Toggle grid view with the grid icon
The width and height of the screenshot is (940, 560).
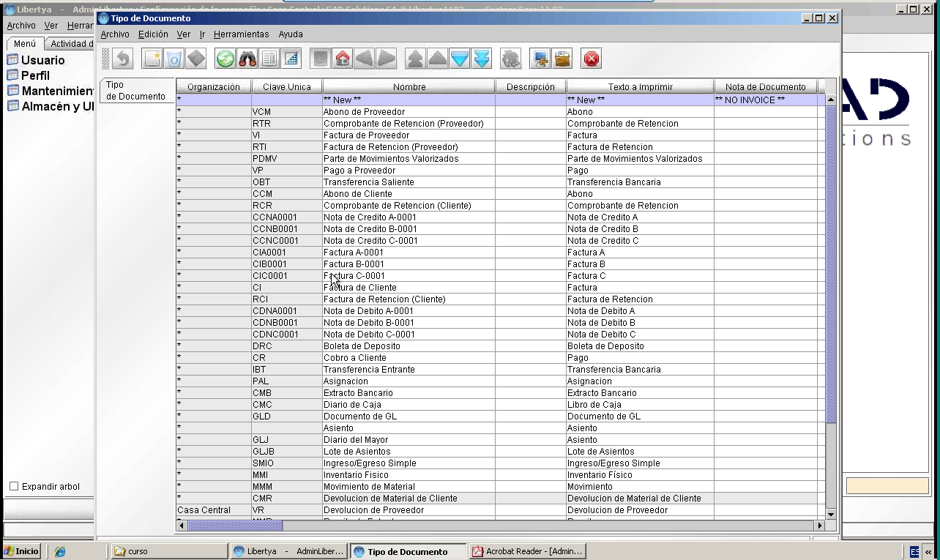(291, 59)
